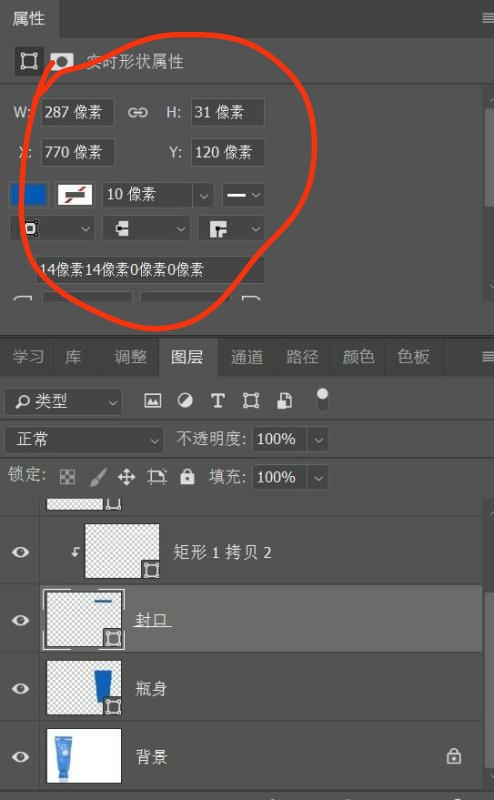This screenshot has width=494, height=800.
Task: Expand the opacity 不透明度 slider arrow
Action: [x=318, y=439]
